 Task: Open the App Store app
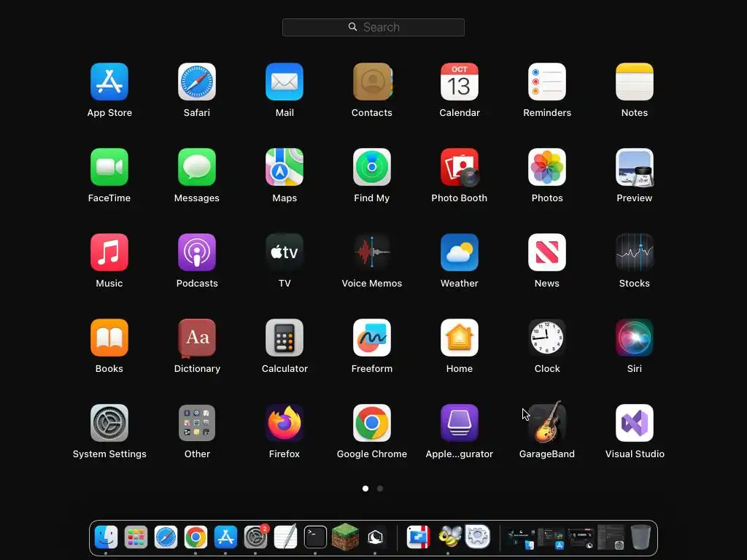click(109, 82)
